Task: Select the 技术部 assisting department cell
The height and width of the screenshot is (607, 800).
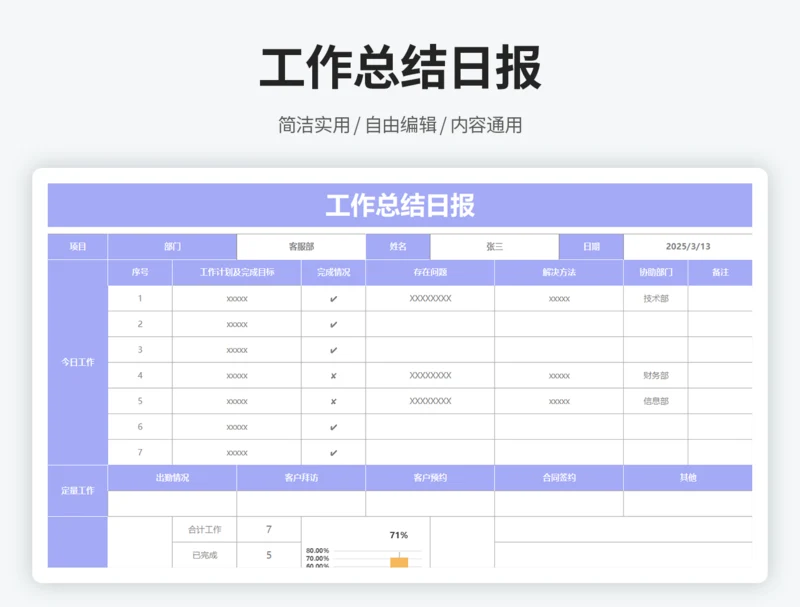Action: [656, 299]
